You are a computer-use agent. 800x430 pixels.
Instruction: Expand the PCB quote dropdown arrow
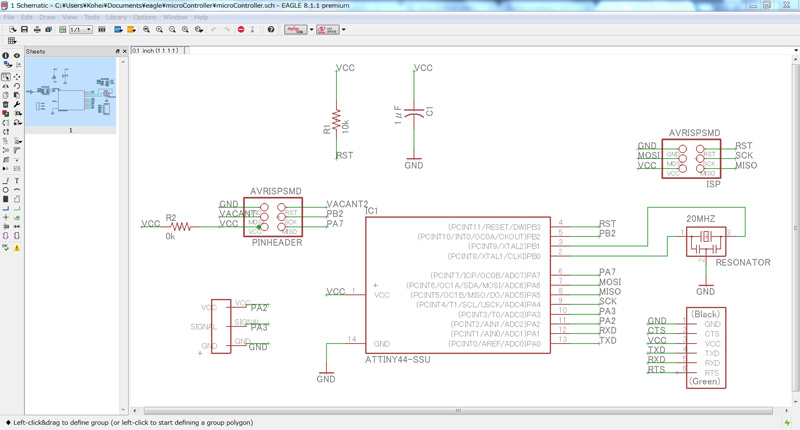pos(343,30)
